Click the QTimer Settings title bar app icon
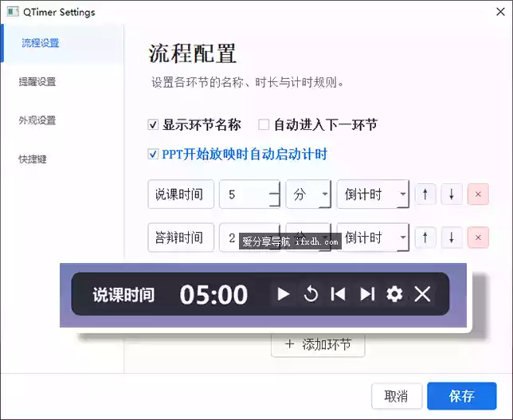Viewport: 513px width, 420px height. pyautogui.click(x=13, y=12)
